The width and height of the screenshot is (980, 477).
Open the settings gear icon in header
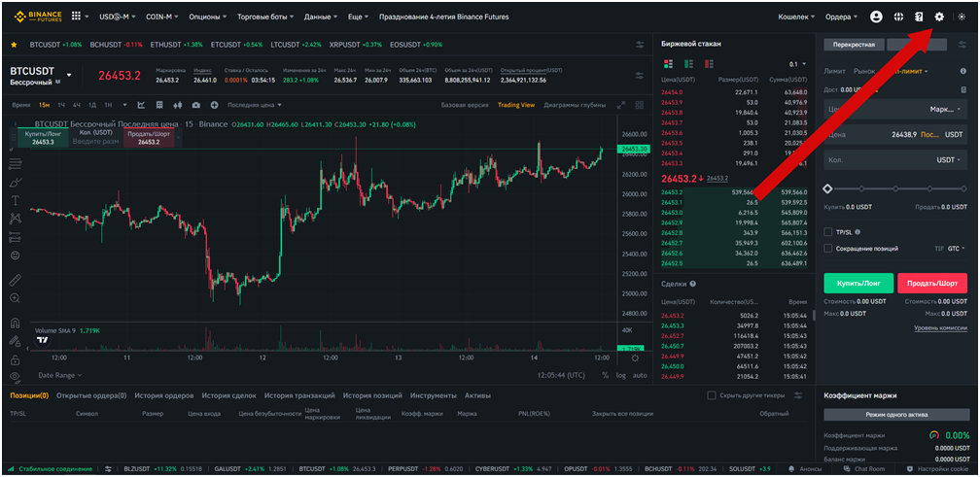tap(939, 17)
